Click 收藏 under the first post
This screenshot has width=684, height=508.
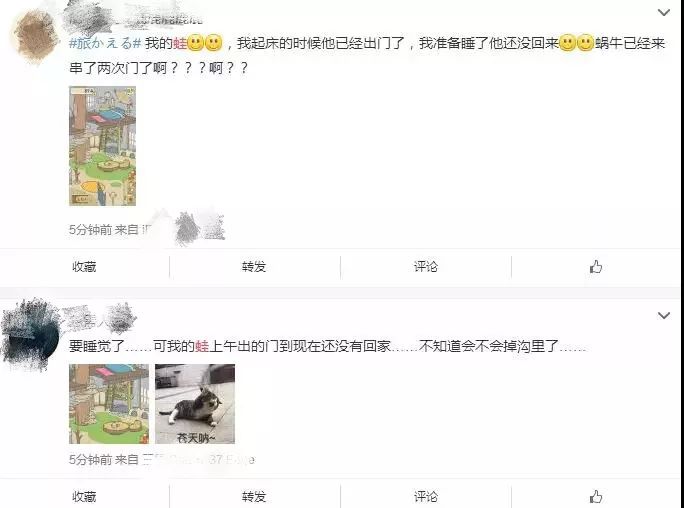(84, 266)
